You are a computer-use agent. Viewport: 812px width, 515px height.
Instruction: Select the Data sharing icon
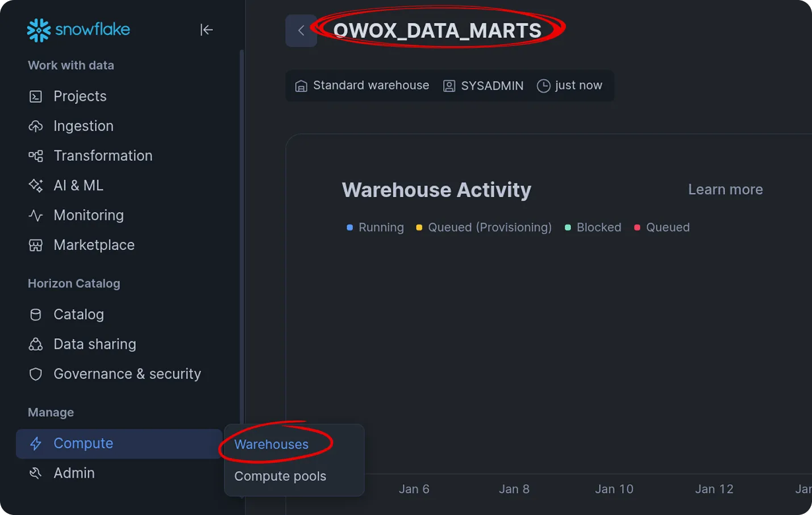click(x=35, y=344)
